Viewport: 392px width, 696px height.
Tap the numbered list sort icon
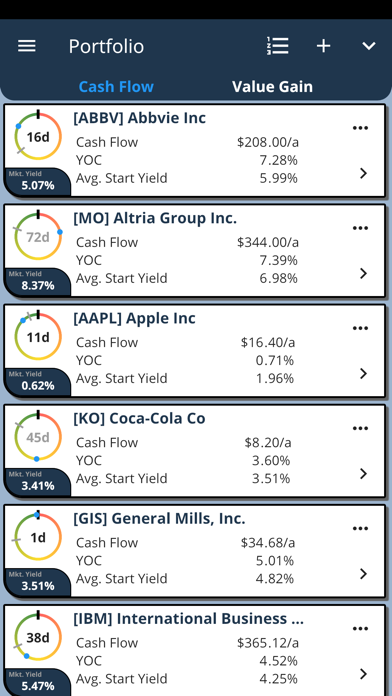[278, 46]
